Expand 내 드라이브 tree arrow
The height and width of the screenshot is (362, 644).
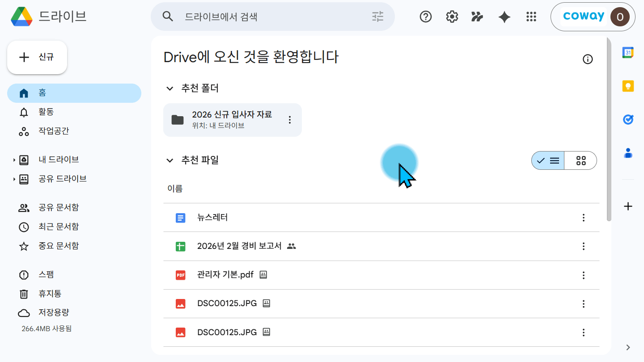click(14, 160)
